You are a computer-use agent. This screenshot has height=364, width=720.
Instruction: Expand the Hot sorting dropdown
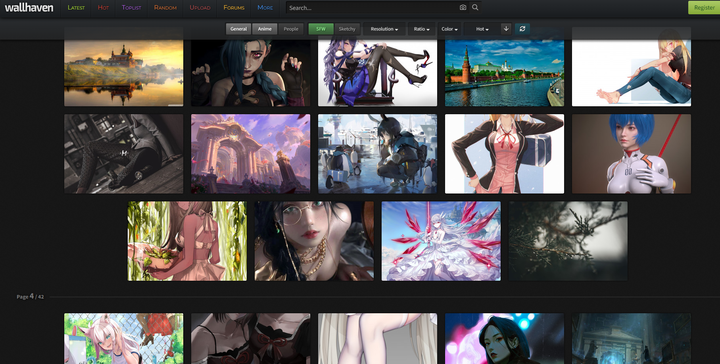pyautogui.click(x=482, y=29)
